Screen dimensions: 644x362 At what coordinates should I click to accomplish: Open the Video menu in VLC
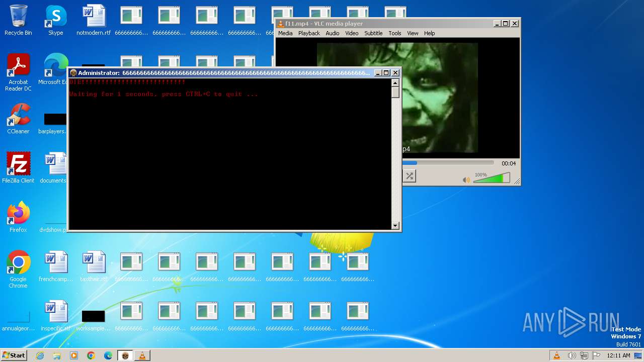(x=352, y=33)
